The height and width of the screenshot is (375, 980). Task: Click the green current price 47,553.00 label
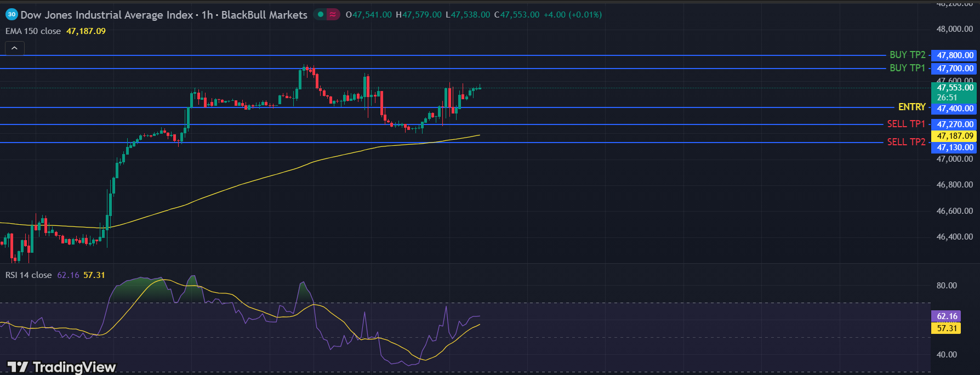955,88
